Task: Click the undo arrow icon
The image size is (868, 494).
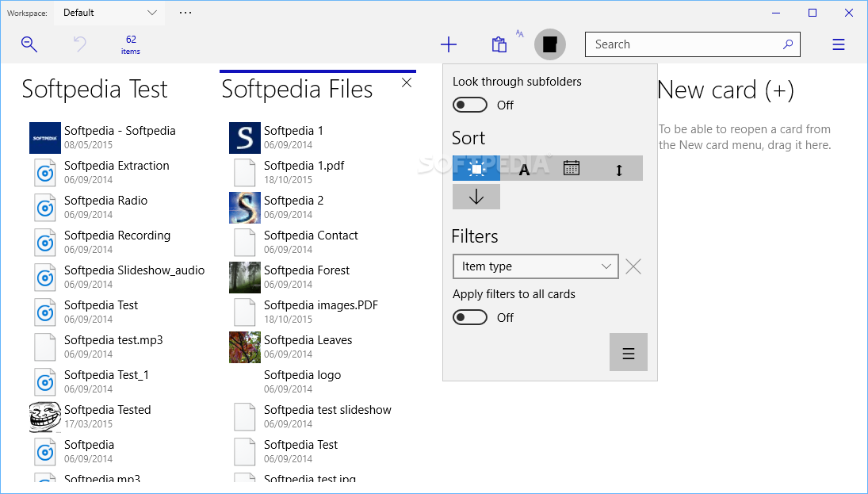Action: [80, 44]
